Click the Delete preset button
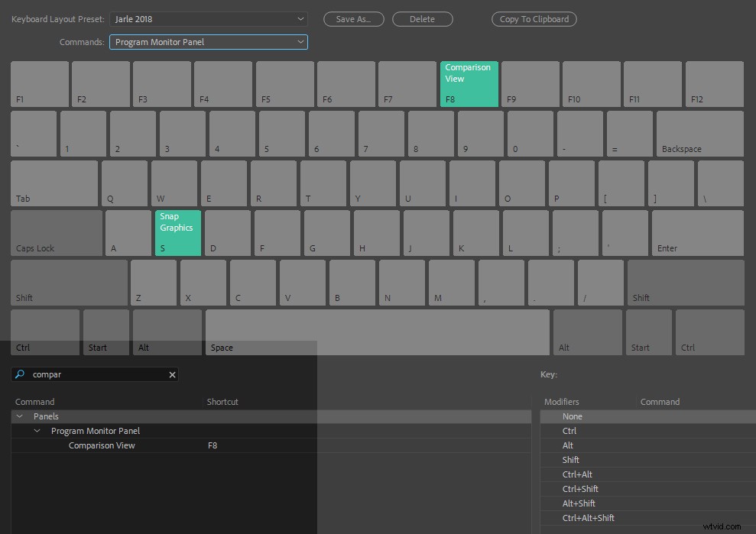The image size is (756, 534). (422, 19)
